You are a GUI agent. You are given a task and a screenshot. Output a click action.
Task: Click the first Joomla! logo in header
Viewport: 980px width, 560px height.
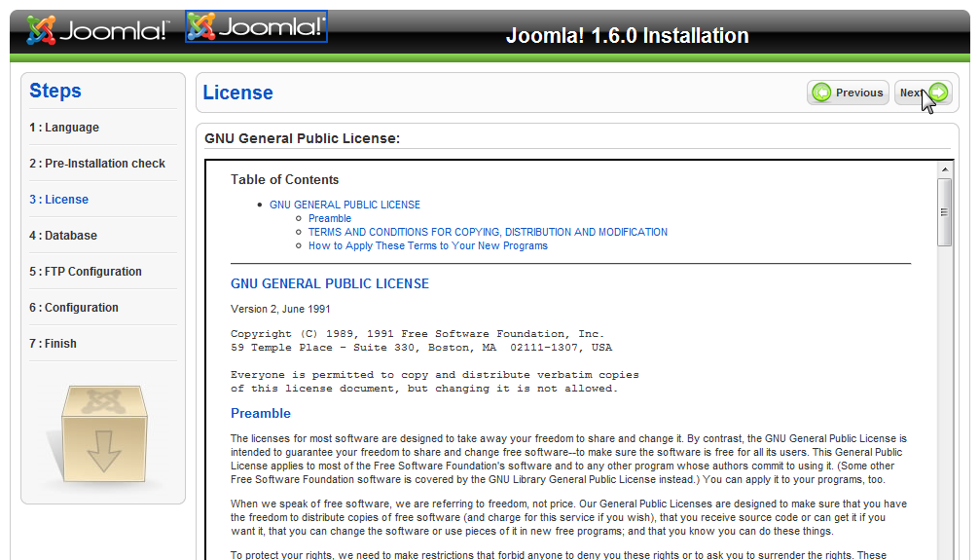[97, 29]
